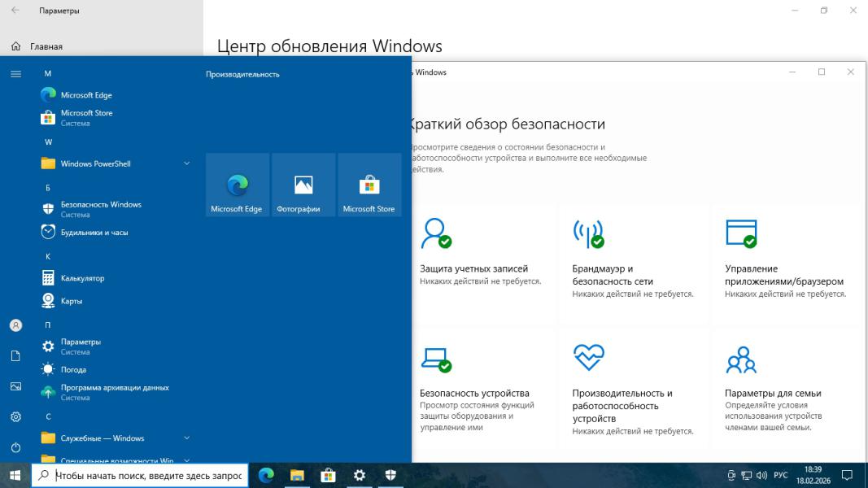Click the РУС language indicator
The height and width of the screenshot is (488, 868).
coord(780,475)
